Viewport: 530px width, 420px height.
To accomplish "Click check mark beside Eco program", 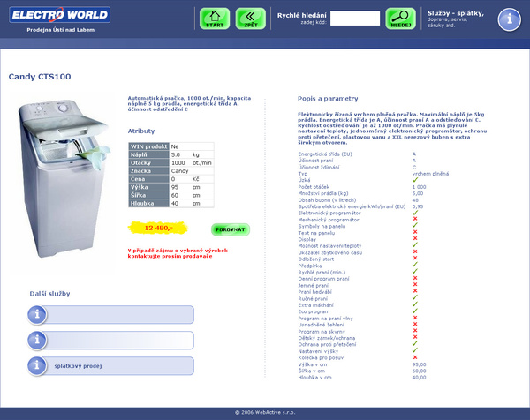I will click(x=415, y=311).
